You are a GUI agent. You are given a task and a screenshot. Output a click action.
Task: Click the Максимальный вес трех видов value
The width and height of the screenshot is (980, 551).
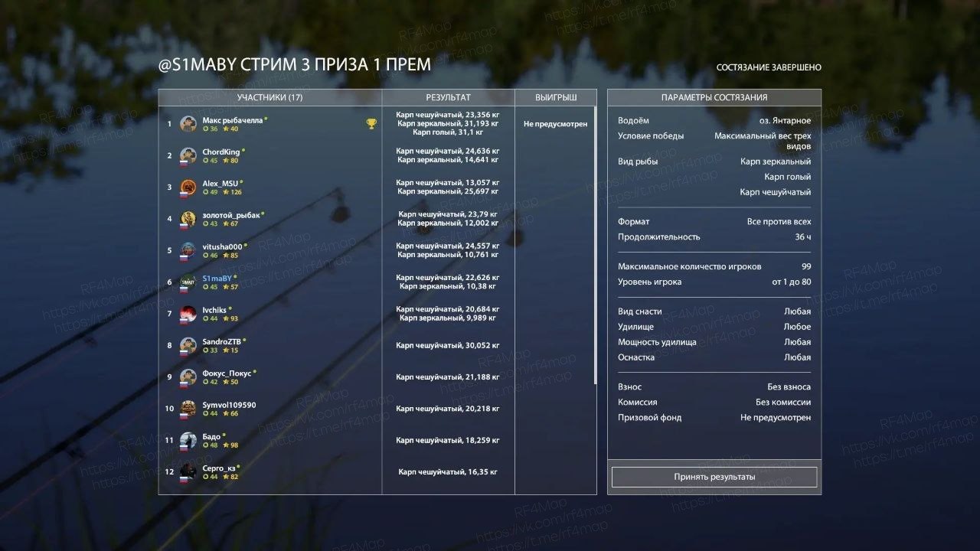tap(763, 140)
